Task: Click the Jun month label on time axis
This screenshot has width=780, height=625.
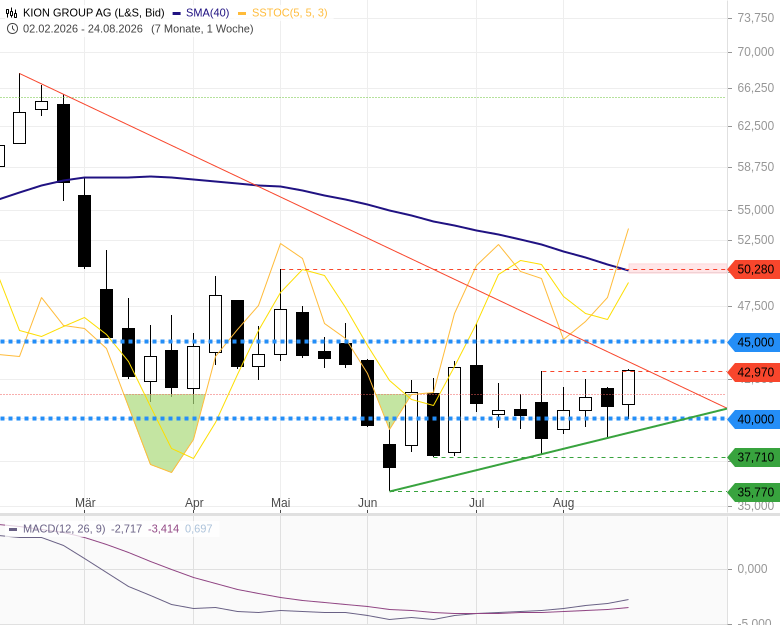Action: click(367, 503)
